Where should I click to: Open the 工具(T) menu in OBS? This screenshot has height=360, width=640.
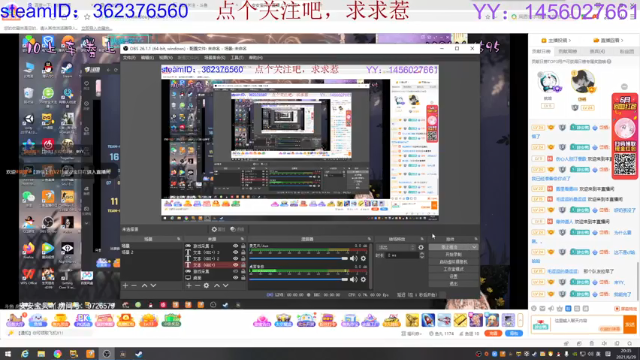(237, 58)
